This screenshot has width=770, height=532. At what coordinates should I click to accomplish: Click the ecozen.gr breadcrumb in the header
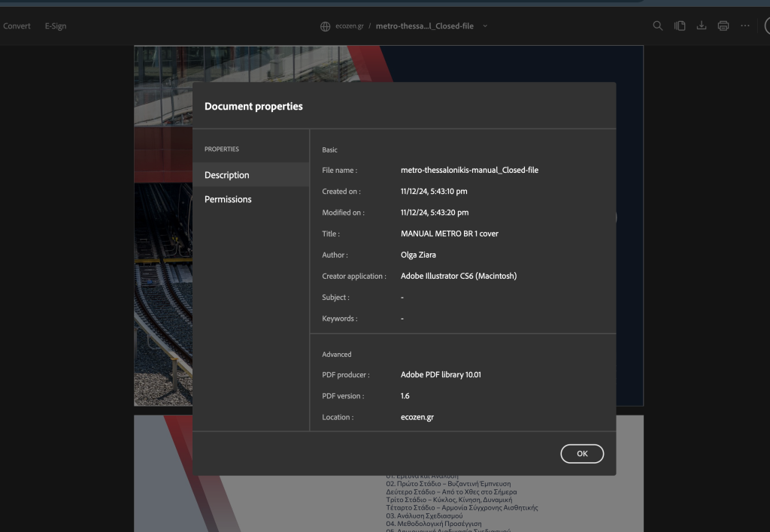(349, 26)
